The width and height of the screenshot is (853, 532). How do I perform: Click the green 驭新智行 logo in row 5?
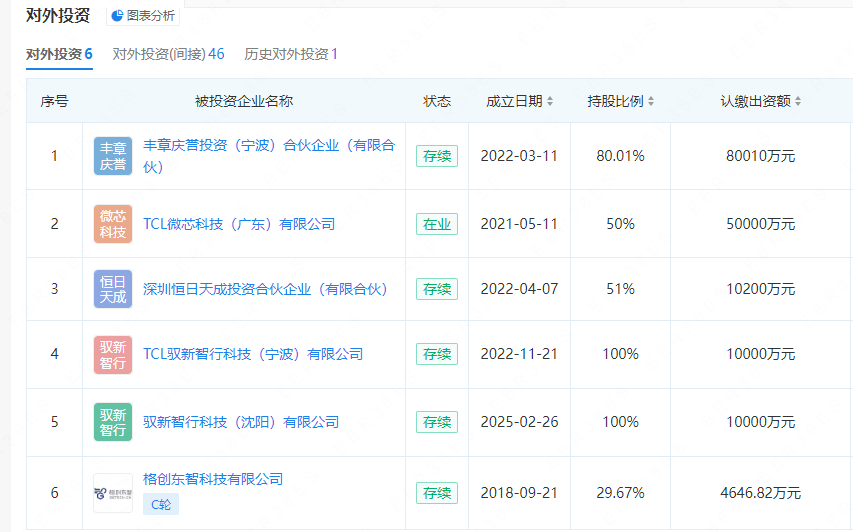(113, 422)
